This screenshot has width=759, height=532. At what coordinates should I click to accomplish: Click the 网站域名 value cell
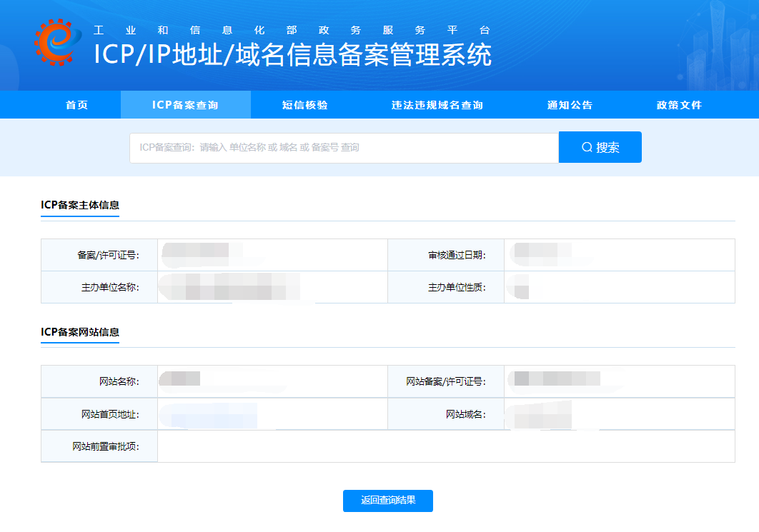pyautogui.click(x=620, y=414)
